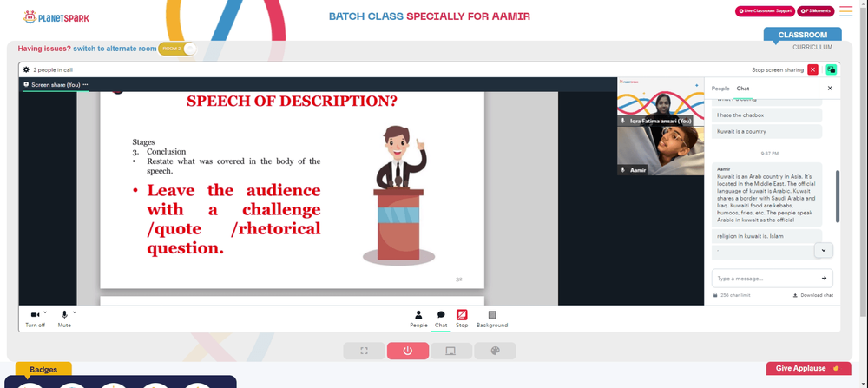The height and width of the screenshot is (388, 868).
Task: Click the red power end-class button
Action: pos(407,351)
